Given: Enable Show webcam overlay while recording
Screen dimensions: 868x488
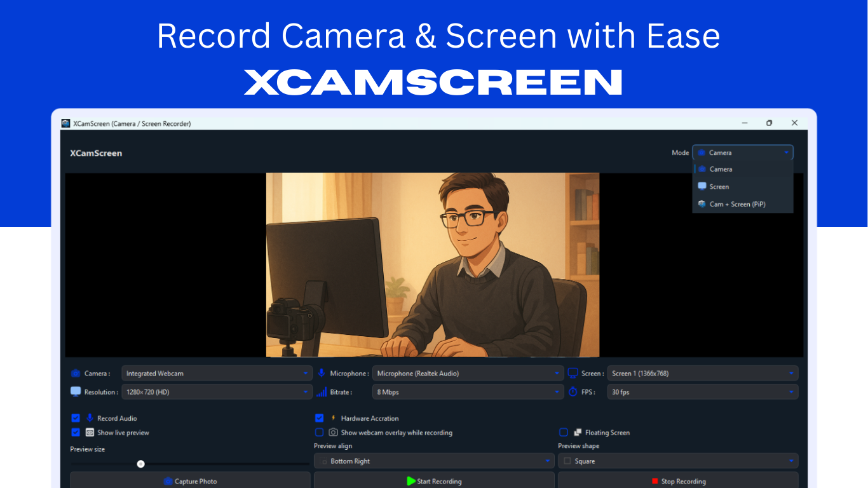Looking at the screenshot, I should (x=319, y=432).
